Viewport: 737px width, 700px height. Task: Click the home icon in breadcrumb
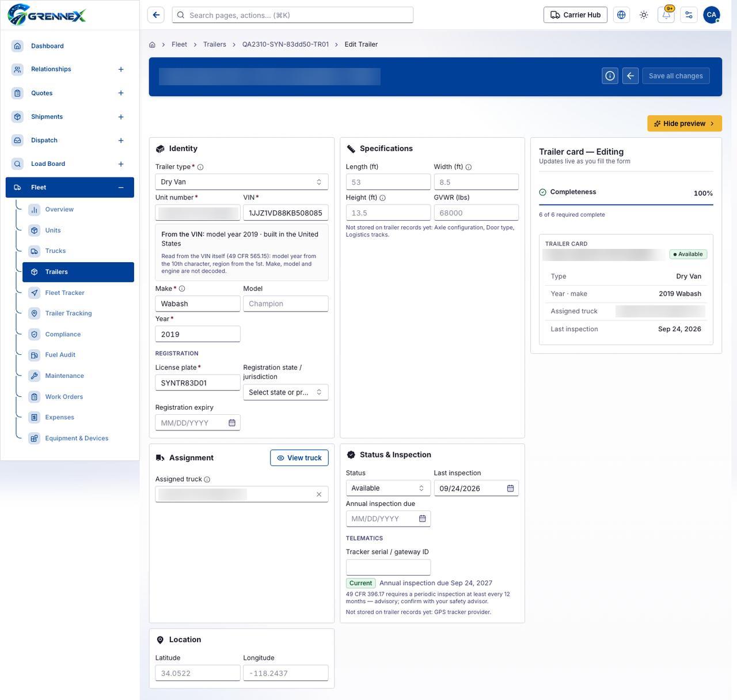tap(152, 44)
